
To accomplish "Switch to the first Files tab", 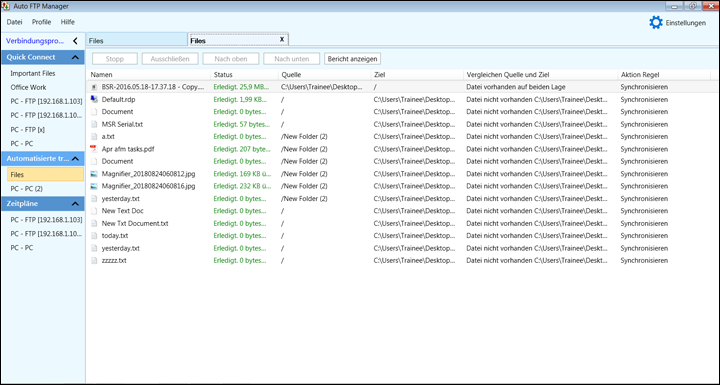I will 137,40.
